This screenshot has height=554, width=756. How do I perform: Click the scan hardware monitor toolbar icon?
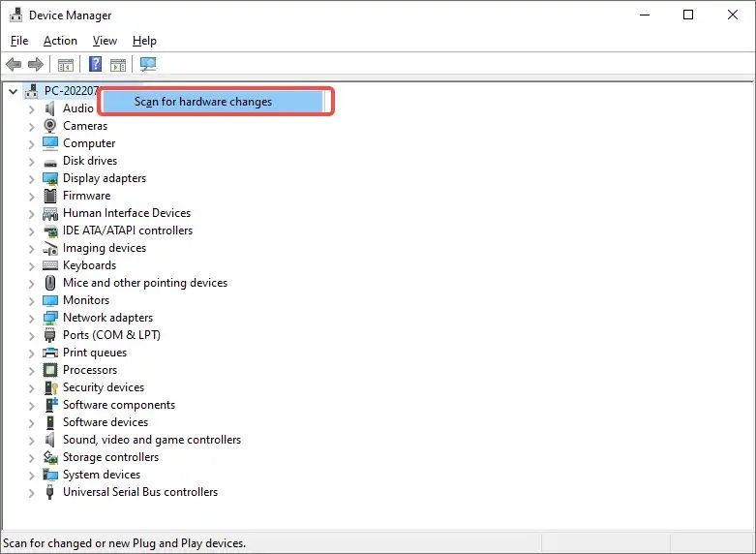click(148, 65)
